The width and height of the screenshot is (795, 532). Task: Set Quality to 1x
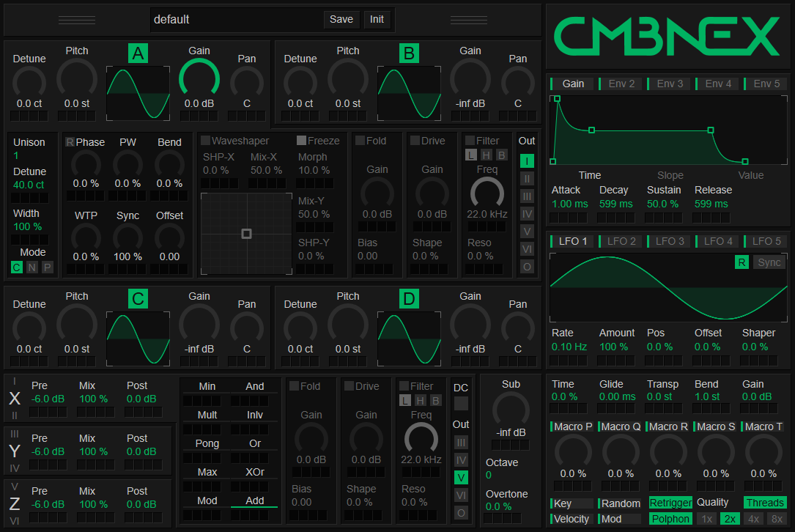point(707,519)
